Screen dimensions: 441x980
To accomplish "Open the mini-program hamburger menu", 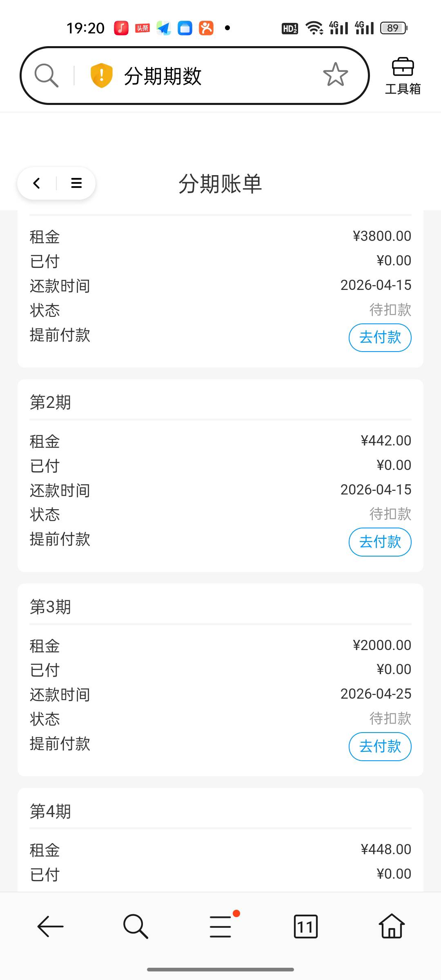I will [76, 183].
